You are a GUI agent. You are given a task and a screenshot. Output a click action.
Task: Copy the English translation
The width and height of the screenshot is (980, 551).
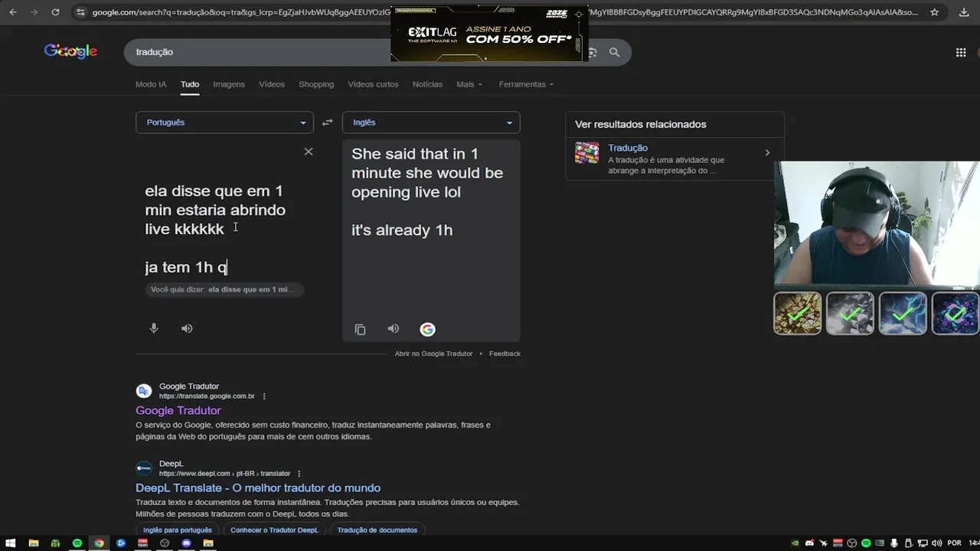click(x=360, y=329)
